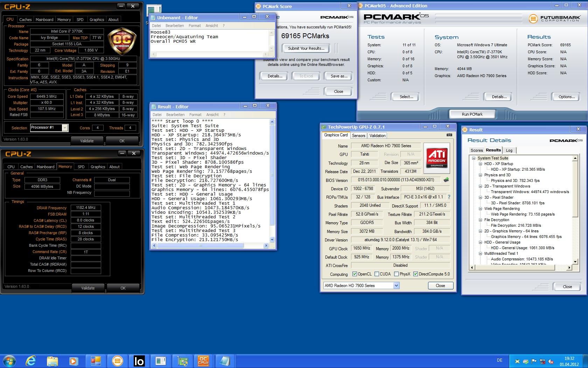Viewport: 588px width, 368px height.
Task: Click the text area of Unbenannt - Editor
Action: click(209, 41)
